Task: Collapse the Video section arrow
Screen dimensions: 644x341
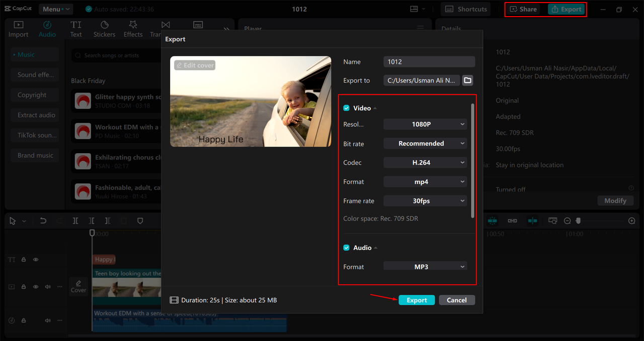Action: click(375, 108)
